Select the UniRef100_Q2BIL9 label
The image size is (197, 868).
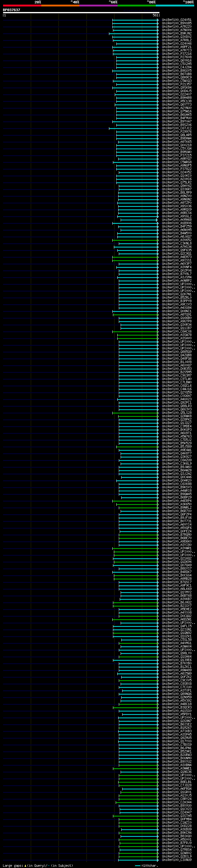pyautogui.click(x=177, y=857)
